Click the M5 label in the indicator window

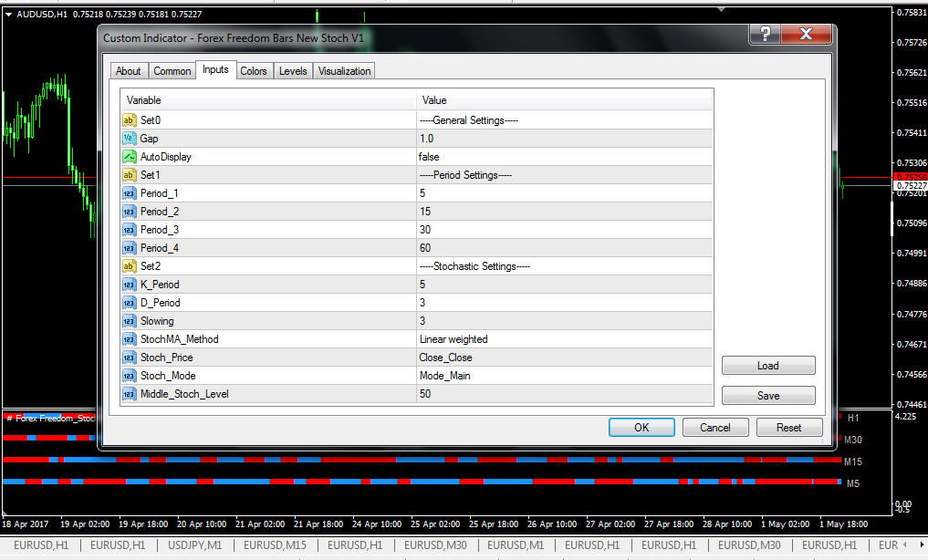tap(853, 483)
